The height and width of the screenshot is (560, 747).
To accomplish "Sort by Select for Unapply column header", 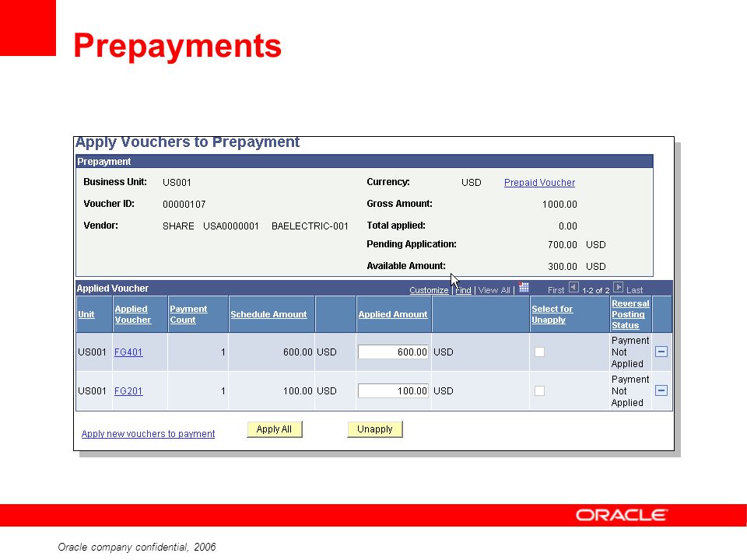I will click(x=552, y=314).
